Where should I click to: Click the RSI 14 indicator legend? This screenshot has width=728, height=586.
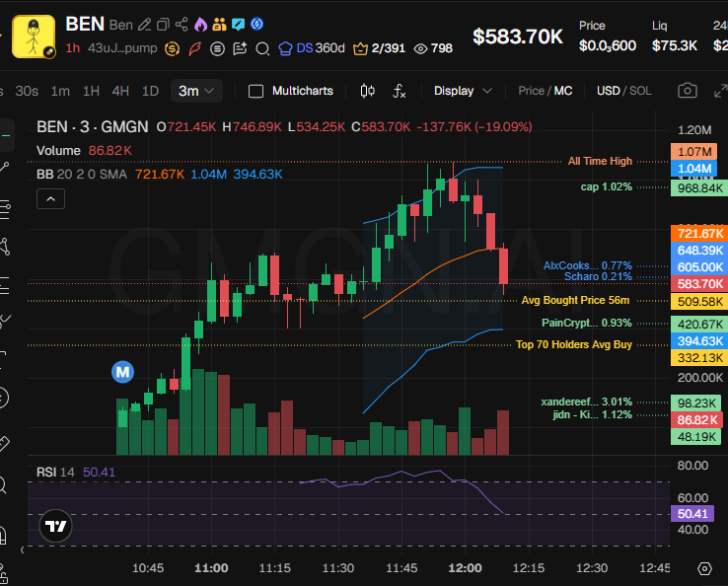[55, 473]
